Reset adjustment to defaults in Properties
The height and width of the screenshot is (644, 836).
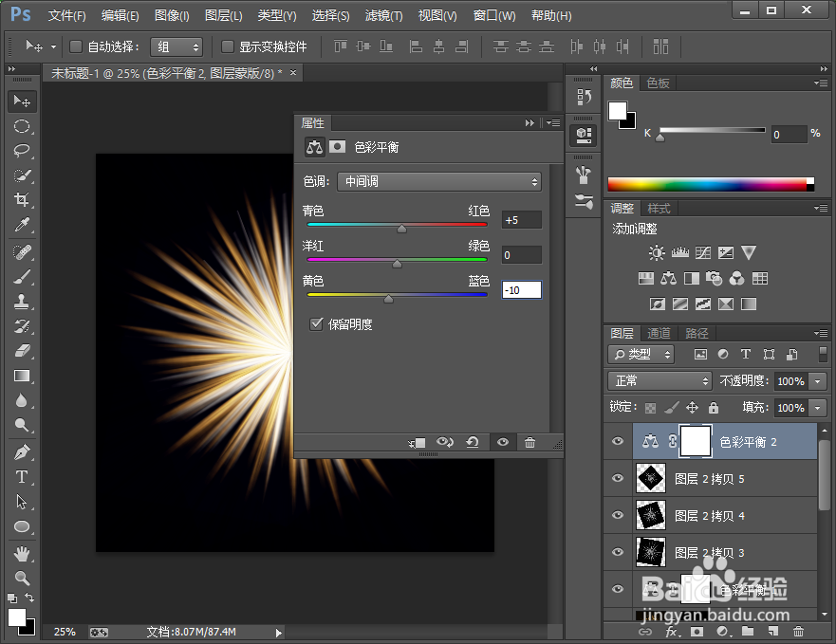tap(473, 442)
